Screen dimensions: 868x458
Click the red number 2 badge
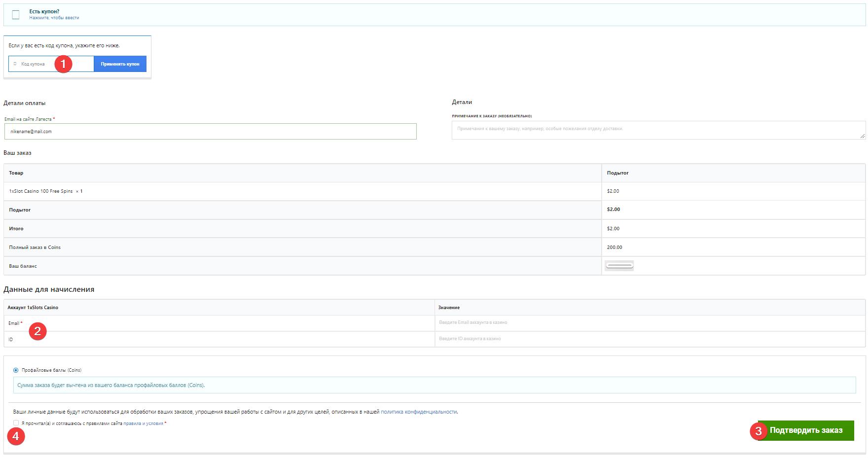point(37,331)
